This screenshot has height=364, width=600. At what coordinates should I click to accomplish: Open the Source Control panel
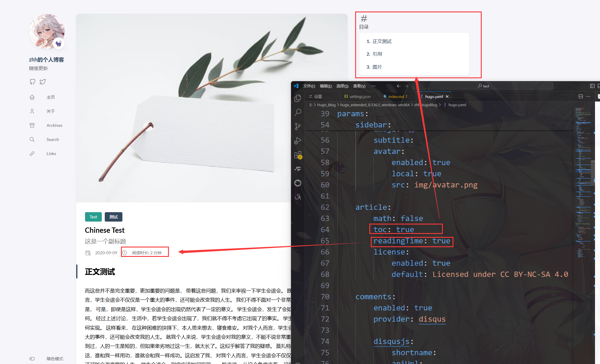tap(298, 126)
